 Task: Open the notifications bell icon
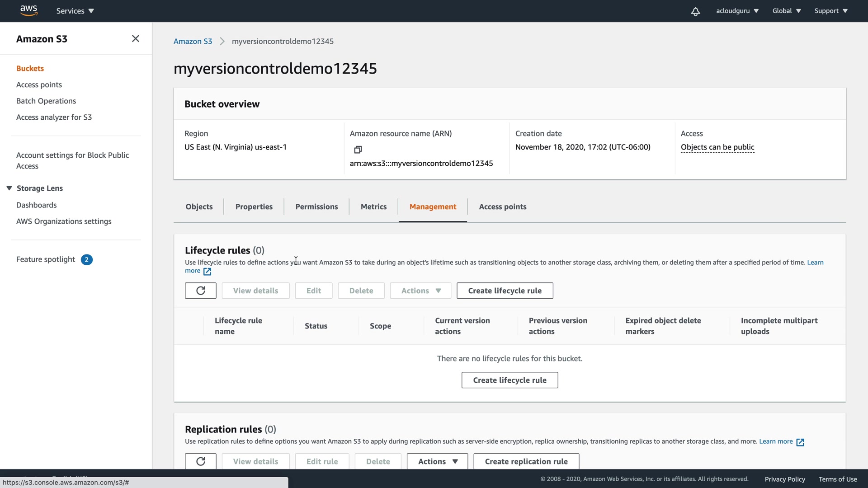coord(695,11)
